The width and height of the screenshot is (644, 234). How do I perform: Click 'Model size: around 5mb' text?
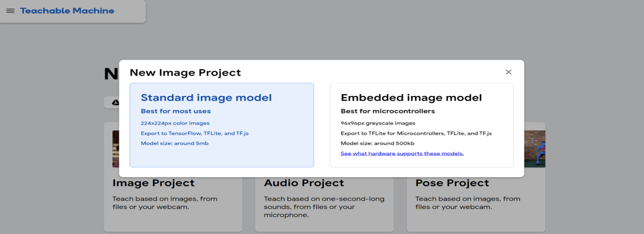(174, 143)
